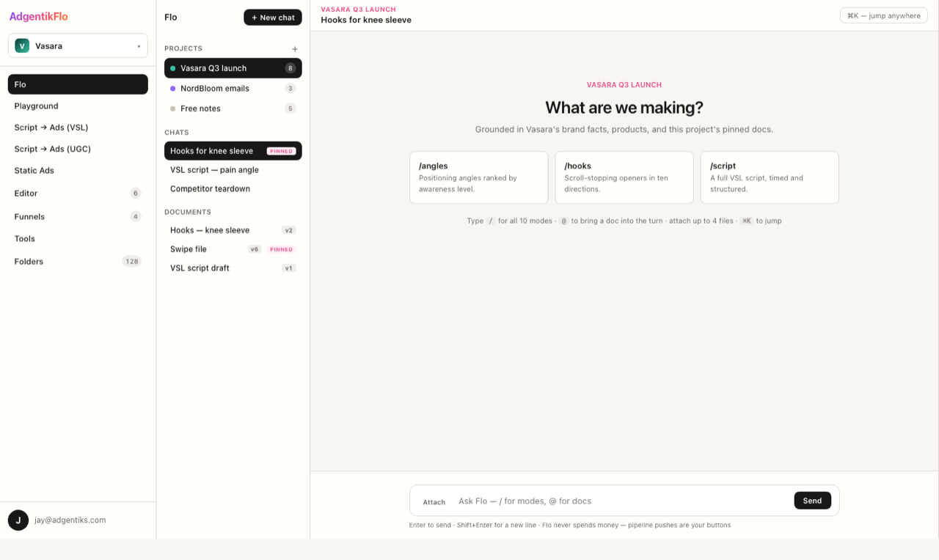Click the @ key hint chip
939x560 pixels.
coord(564,221)
